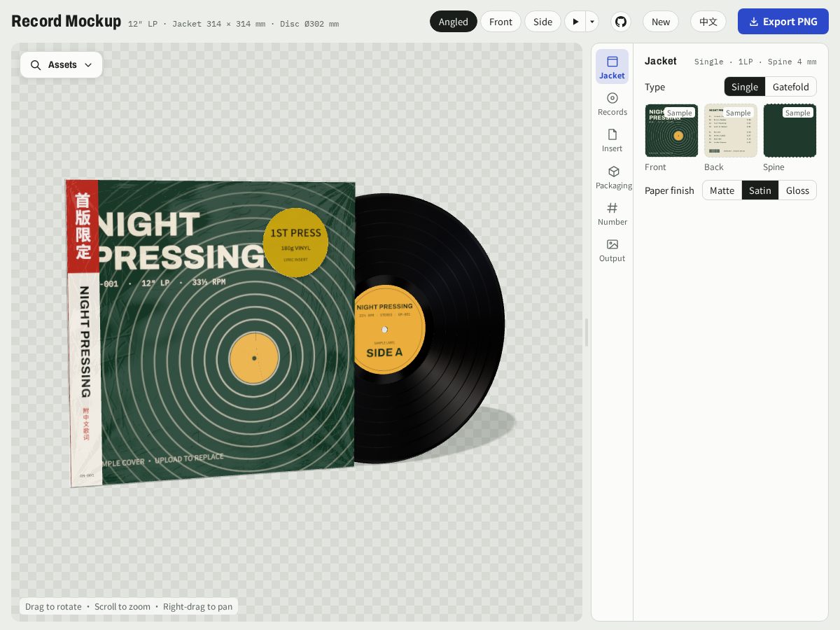This screenshot has height=630, width=840.
Task: Click the search magnifier in Assets
Action: (x=36, y=65)
